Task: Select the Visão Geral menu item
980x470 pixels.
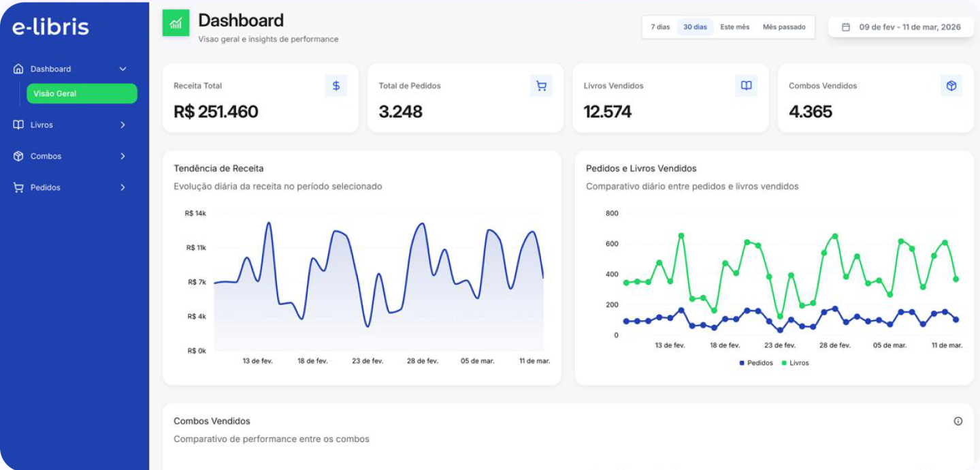Action: pos(82,93)
